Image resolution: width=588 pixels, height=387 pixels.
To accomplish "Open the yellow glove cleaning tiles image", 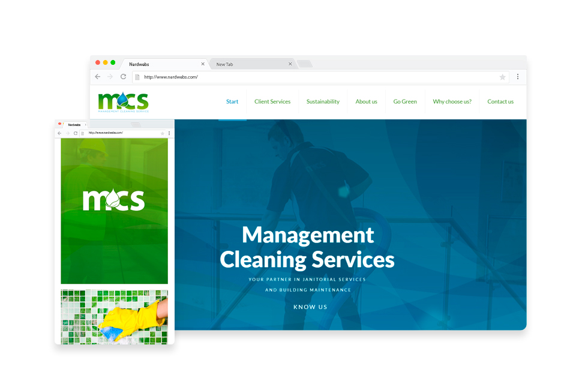I will click(x=115, y=317).
